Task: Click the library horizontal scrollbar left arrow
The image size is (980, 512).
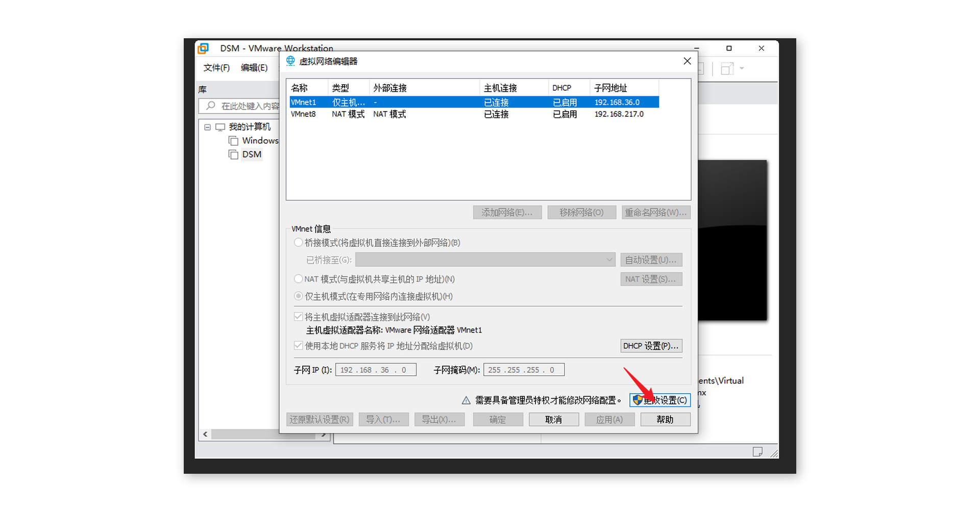Action: (205, 434)
